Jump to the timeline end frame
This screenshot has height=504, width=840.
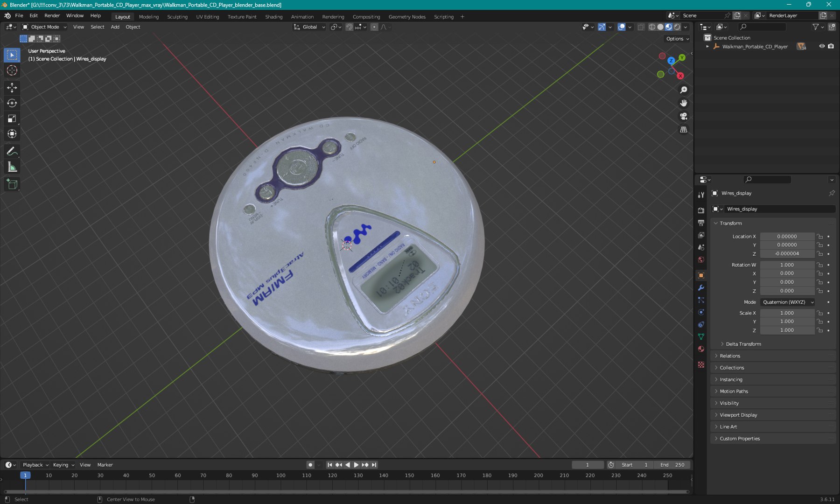point(374,465)
